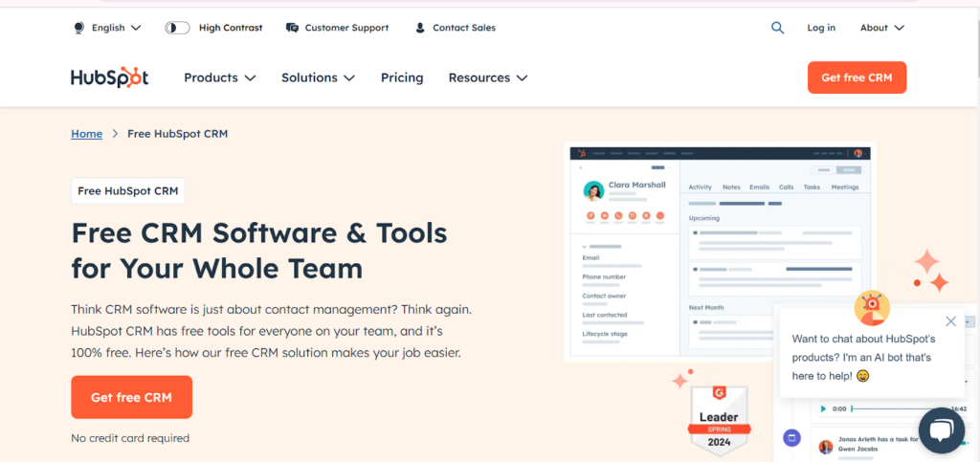Image resolution: width=980 pixels, height=462 pixels.
Task: Click the breadcrumb text Free HubSpot CRM
Action: pos(177,134)
